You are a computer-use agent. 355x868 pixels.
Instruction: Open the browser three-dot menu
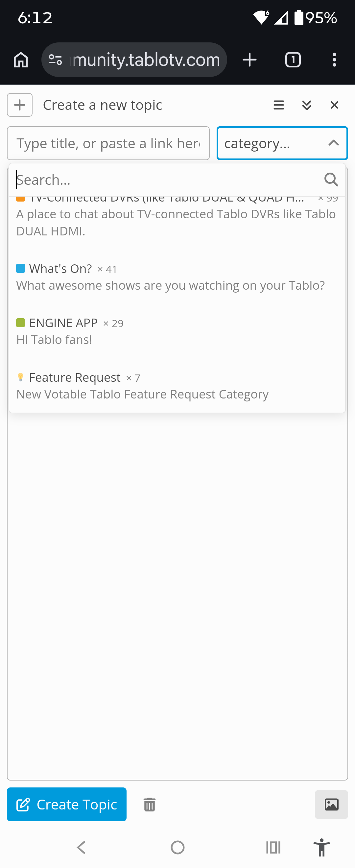334,60
